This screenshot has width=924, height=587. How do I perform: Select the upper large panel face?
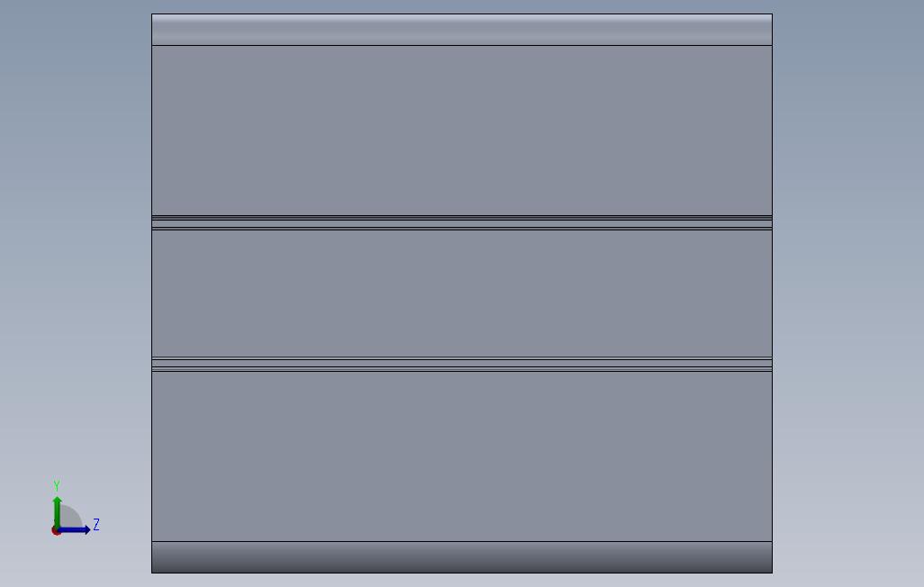(462, 131)
